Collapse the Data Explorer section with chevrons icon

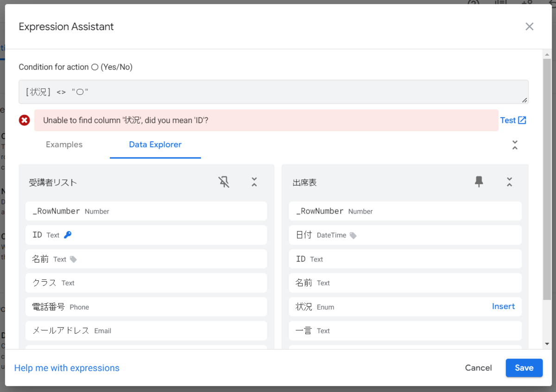coord(515,145)
